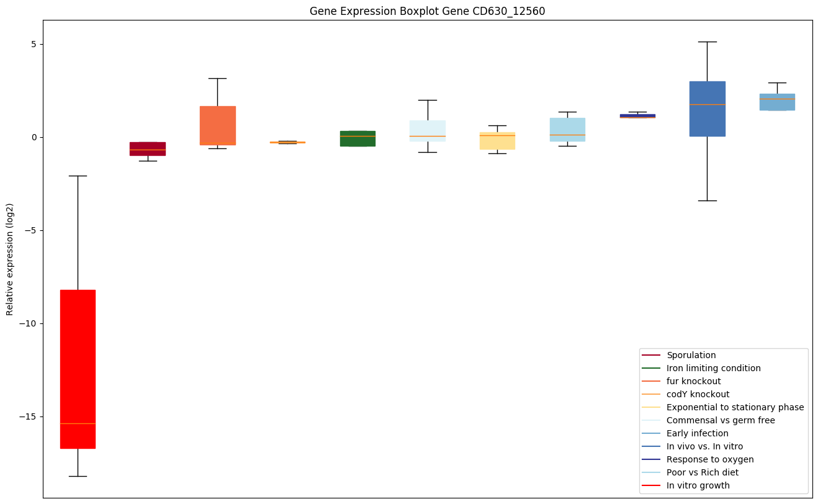
Task: Click the chart title text
Action: click(x=427, y=11)
